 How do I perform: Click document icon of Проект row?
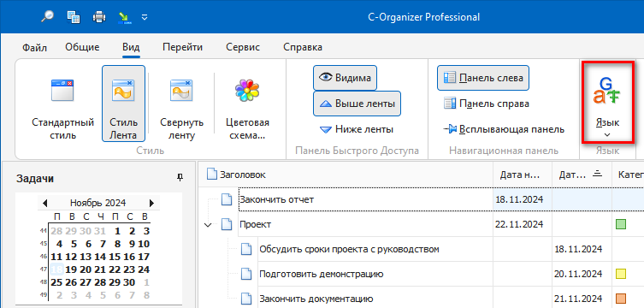tap(227, 225)
